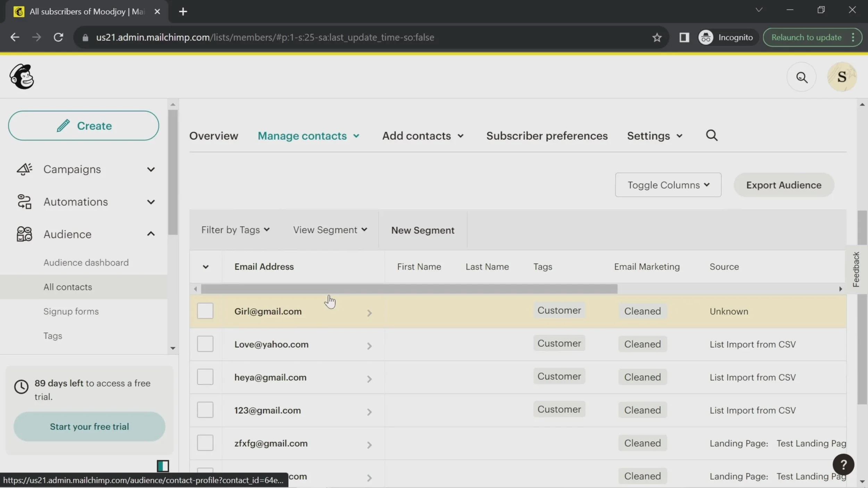The height and width of the screenshot is (488, 868).
Task: Tick the checkbox next to heya@gmail.com
Action: pos(205,377)
